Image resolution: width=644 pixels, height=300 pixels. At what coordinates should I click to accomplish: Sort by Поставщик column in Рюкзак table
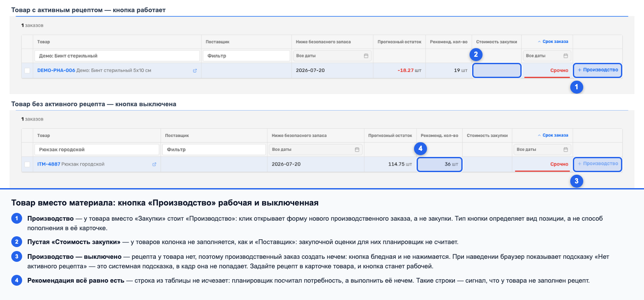pyautogui.click(x=177, y=136)
